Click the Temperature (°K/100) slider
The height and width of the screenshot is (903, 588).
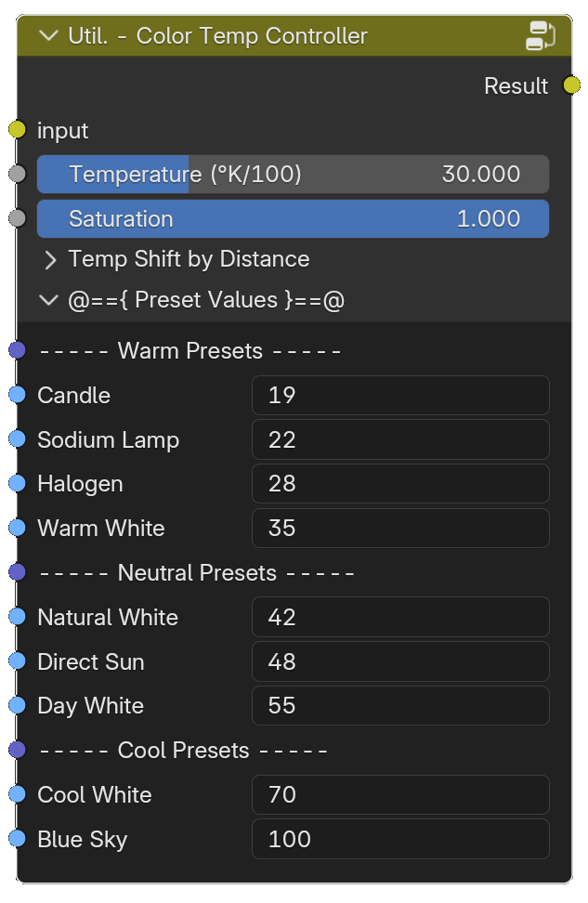pos(294,174)
